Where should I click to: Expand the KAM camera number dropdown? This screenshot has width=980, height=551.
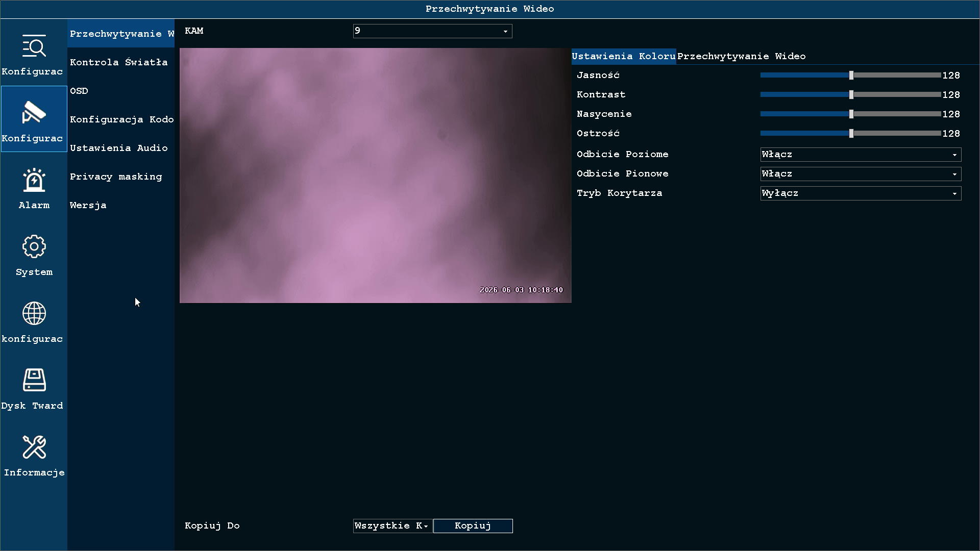(x=432, y=31)
